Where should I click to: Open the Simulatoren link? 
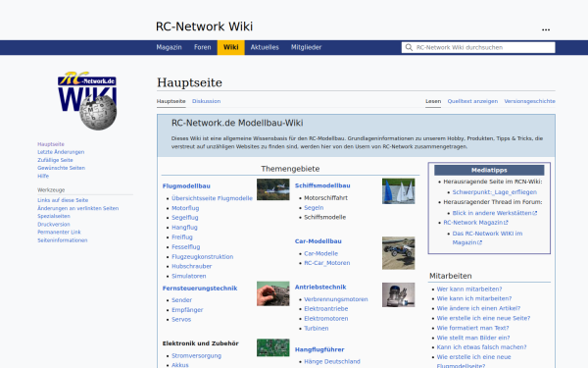[x=188, y=276]
